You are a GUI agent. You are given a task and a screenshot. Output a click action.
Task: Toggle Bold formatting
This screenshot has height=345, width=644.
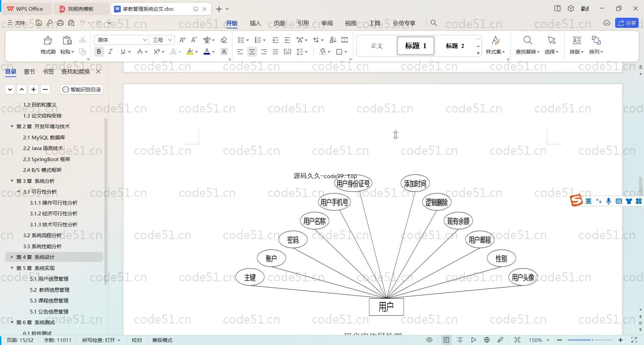click(99, 52)
